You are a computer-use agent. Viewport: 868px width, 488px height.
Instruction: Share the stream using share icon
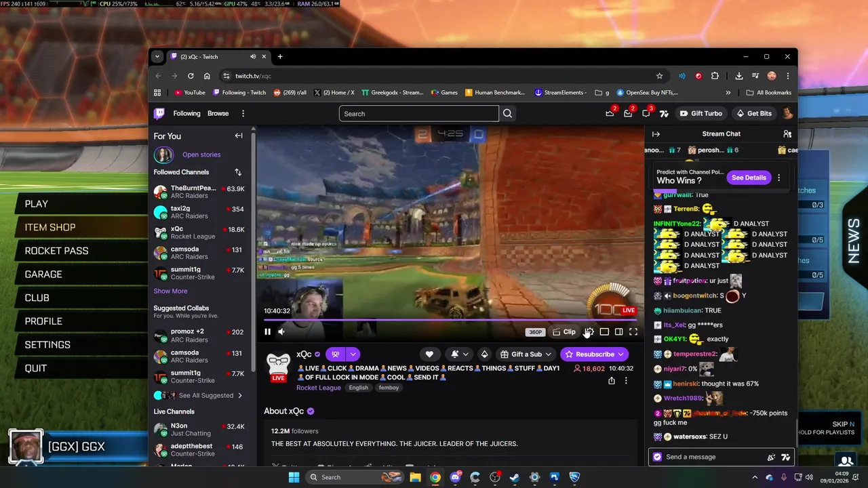point(611,381)
